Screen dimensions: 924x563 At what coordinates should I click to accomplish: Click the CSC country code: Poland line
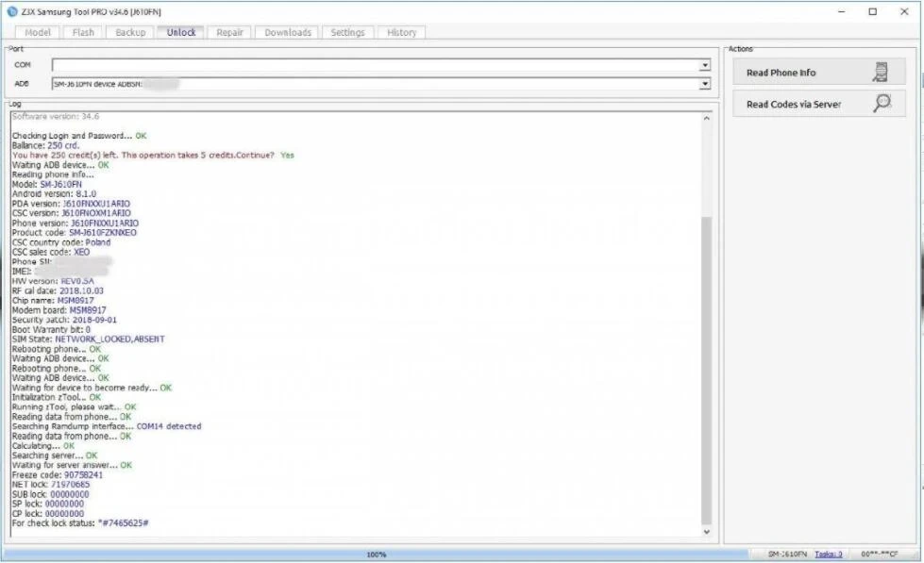[x=60, y=242]
